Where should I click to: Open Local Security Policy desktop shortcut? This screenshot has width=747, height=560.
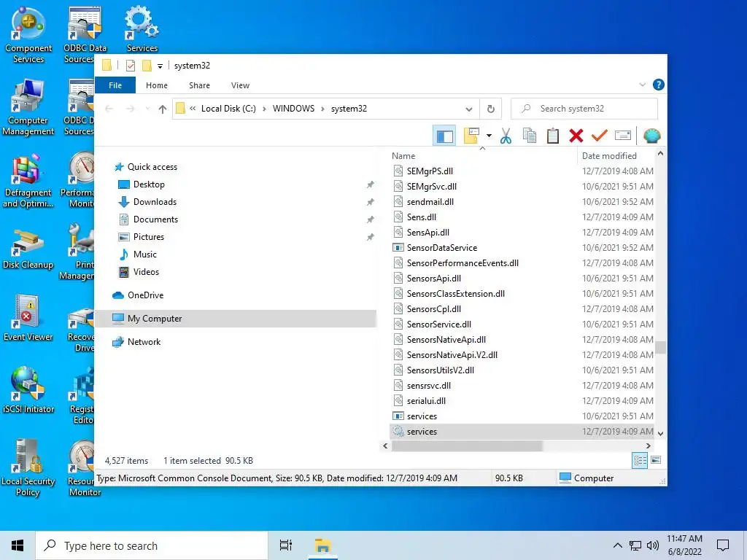click(x=28, y=467)
